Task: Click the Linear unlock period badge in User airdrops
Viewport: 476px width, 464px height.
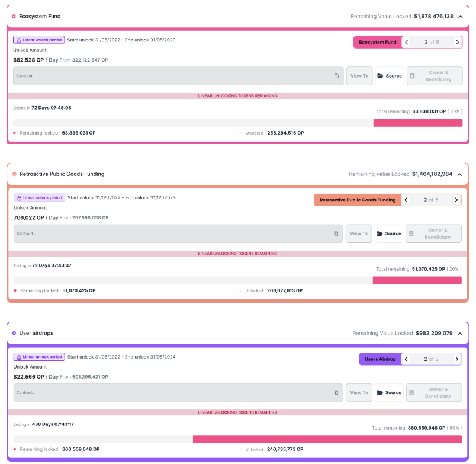Action: 39,357
